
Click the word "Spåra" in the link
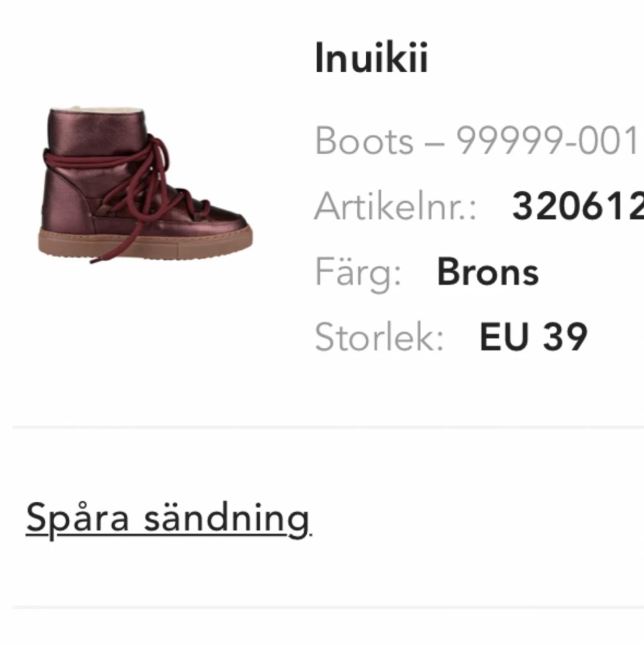coord(77,517)
